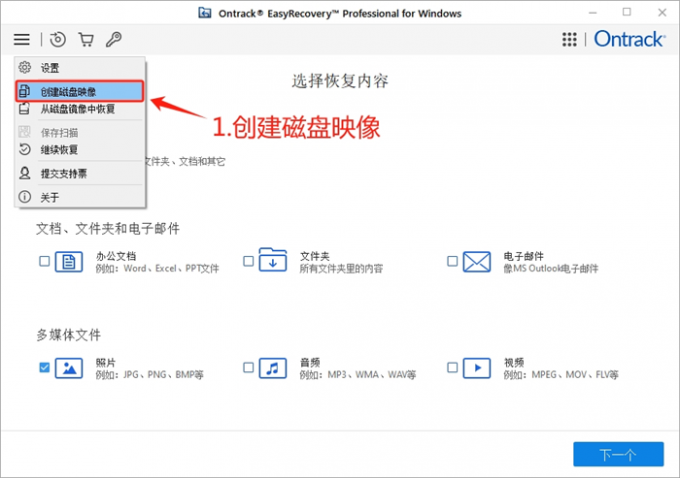Click the resume recovery circular arrow icon
The image size is (680, 478).
[58, 39]
